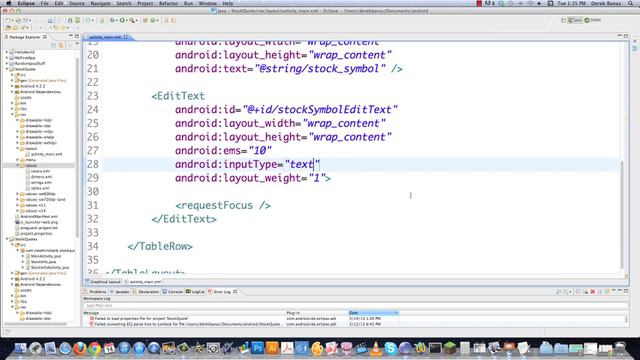This screenshot has width=640, height=360.
Task: Sort the Error Log by Message column
Action: coord(184,313)
